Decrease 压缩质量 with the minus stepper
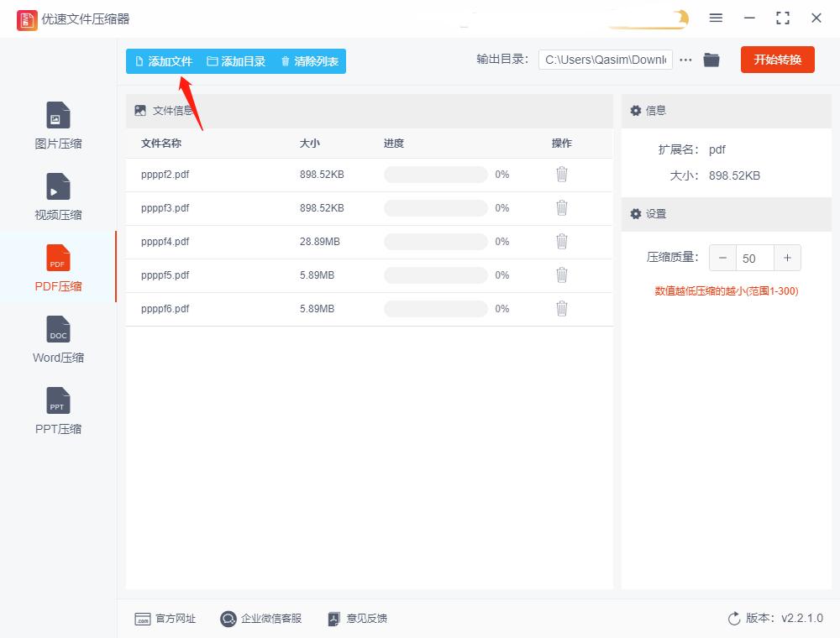 click(722, 258)
